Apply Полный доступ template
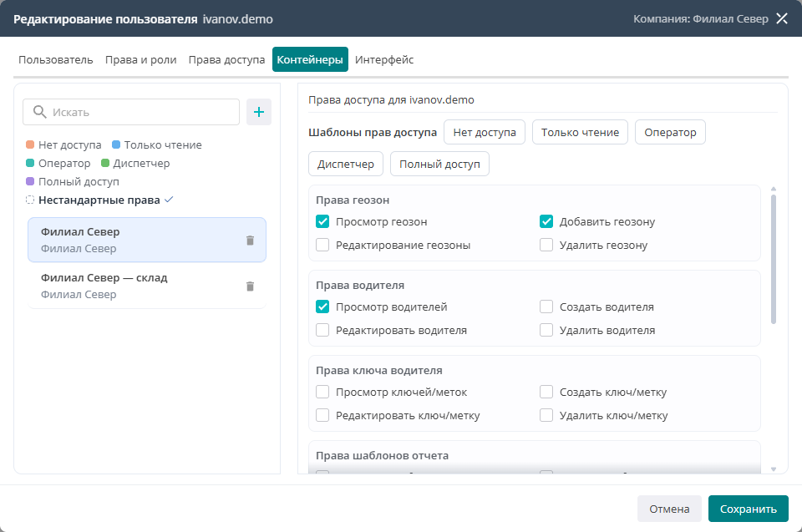Screen dimensions: 802x532 point(439,165)
